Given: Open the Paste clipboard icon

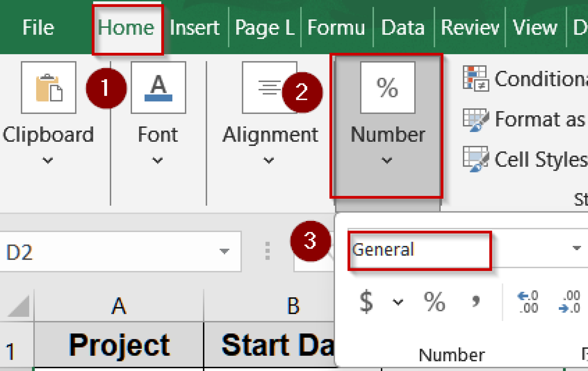Looking at the screenshot, I should click(x=48, y=88).
